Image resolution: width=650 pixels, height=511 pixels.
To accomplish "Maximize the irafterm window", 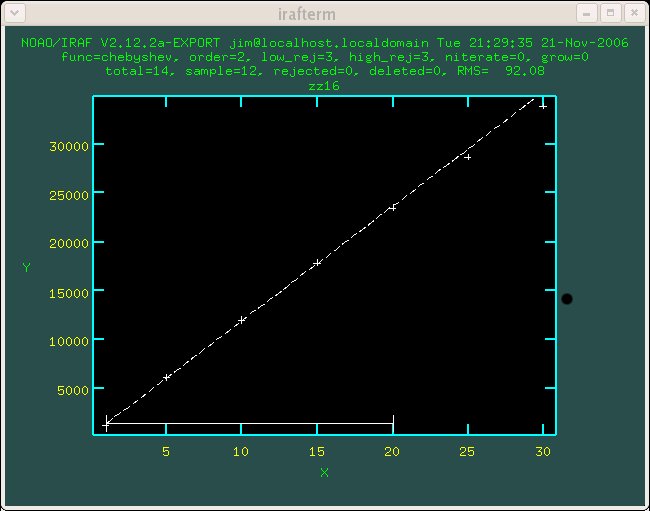I will tap(610, 12).
